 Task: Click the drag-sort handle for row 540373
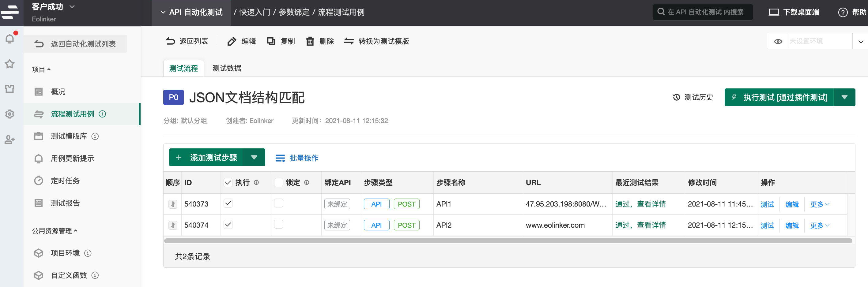[173, 204]
